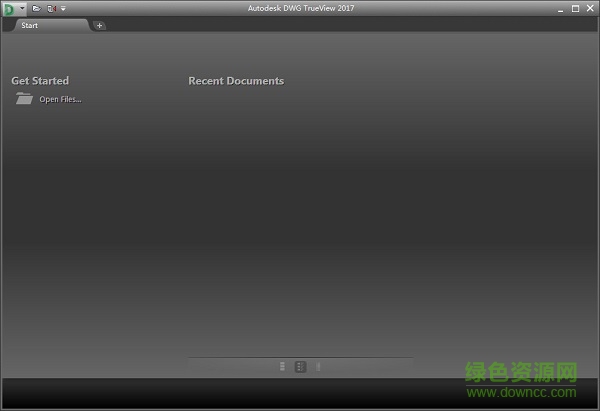Click the folder icon beside Open Files
600x411 pixels.
point(24,98)
